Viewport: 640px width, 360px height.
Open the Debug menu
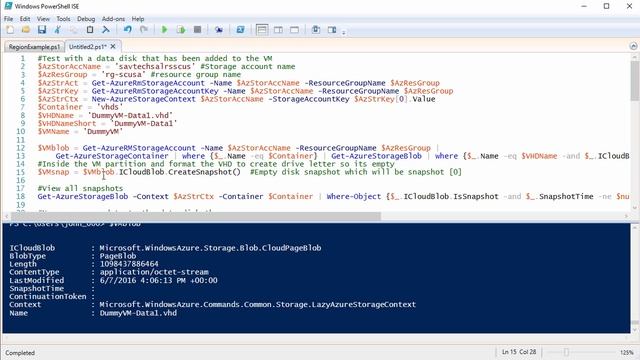click(x=86, y=19)
